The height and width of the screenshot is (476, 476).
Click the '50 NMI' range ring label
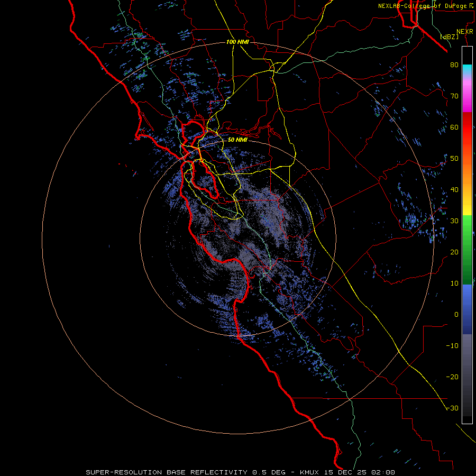pos(237,140)
